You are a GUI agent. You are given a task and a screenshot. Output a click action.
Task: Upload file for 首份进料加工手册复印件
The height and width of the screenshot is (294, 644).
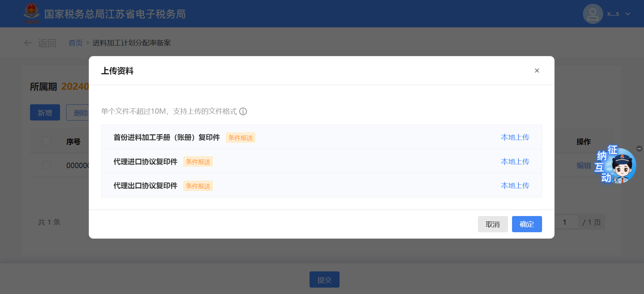[x=515, y=137]
